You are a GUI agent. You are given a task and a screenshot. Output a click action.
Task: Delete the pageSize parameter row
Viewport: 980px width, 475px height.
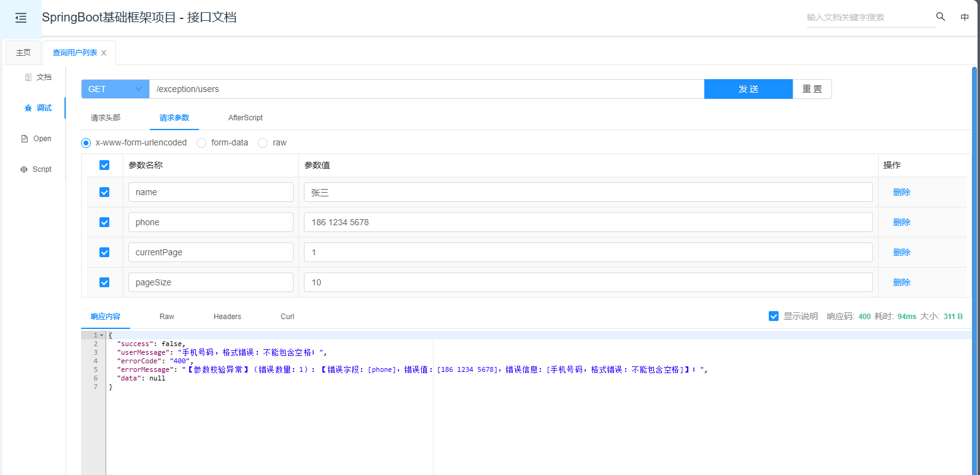coord(901,282)
